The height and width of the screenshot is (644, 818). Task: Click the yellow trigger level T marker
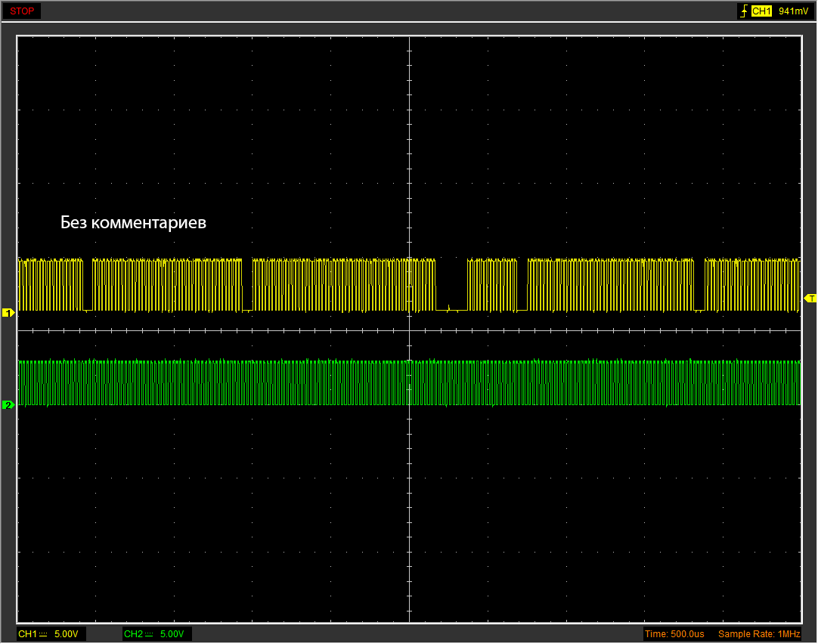pos(810,299)
